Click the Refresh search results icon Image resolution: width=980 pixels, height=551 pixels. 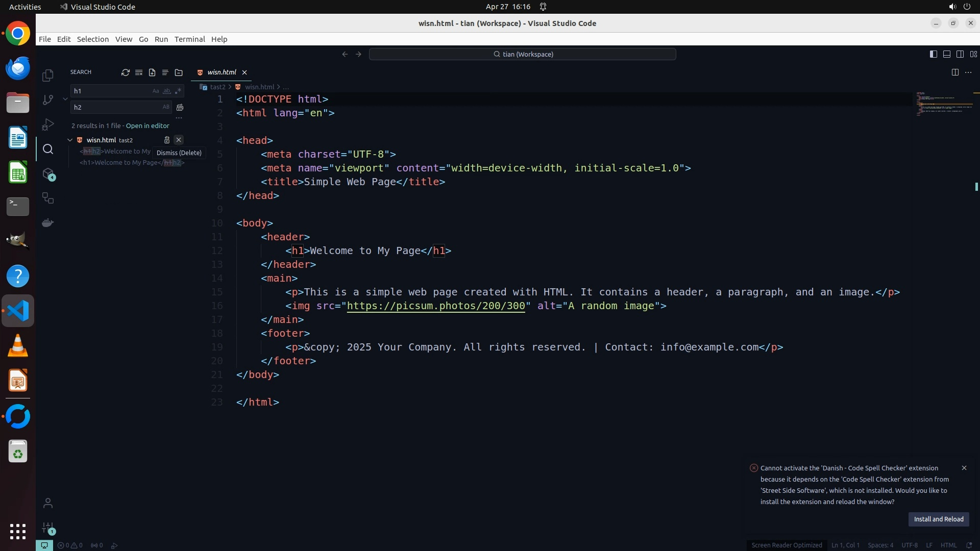[x=125, y=72]
